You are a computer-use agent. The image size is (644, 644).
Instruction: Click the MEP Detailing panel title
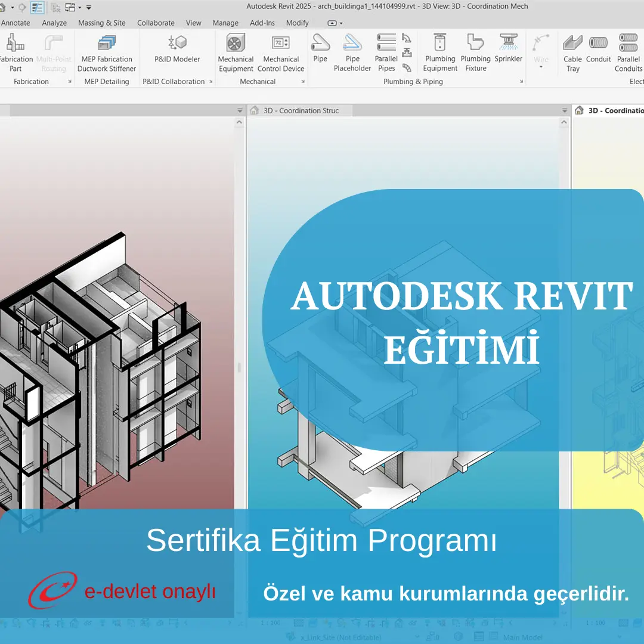click(x=107, y=81)
